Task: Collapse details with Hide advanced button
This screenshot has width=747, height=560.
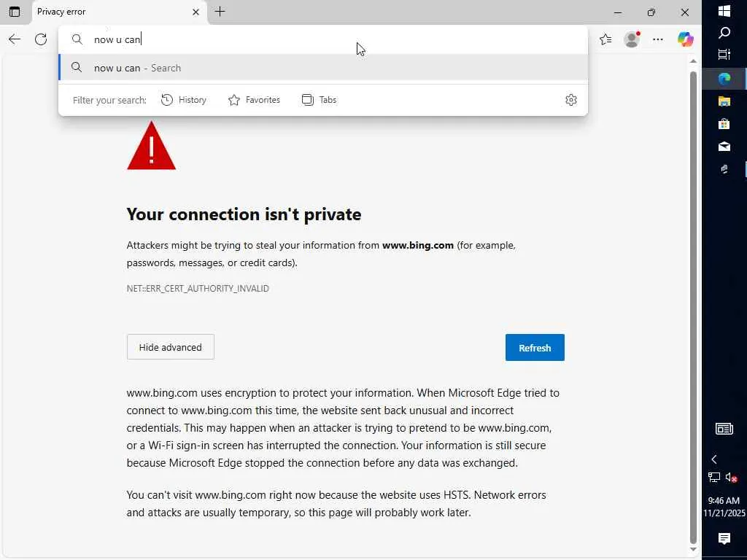Action: click(x=170, y=347)
